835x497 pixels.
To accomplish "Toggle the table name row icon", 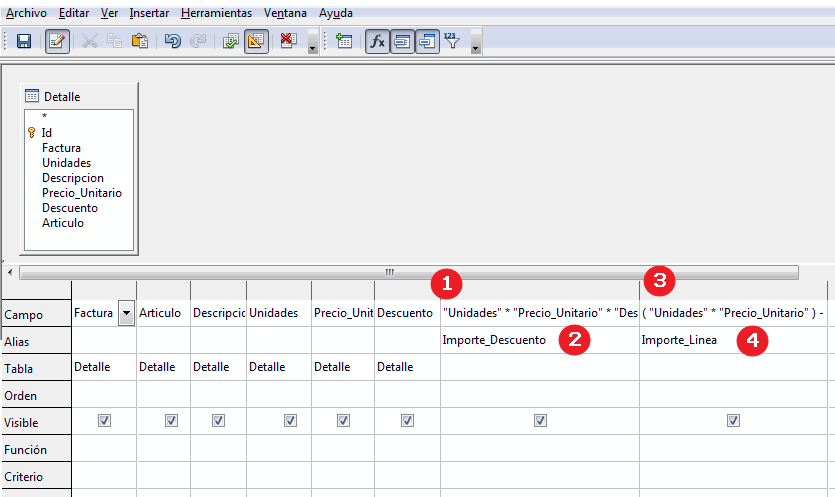I will (x=402, y=41).
